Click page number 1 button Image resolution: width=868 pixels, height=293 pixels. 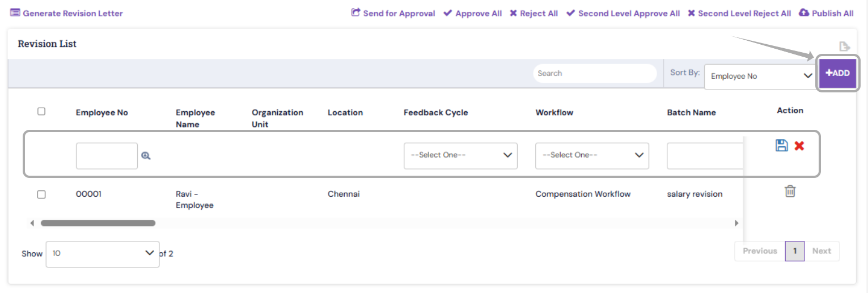click(795, 251)
